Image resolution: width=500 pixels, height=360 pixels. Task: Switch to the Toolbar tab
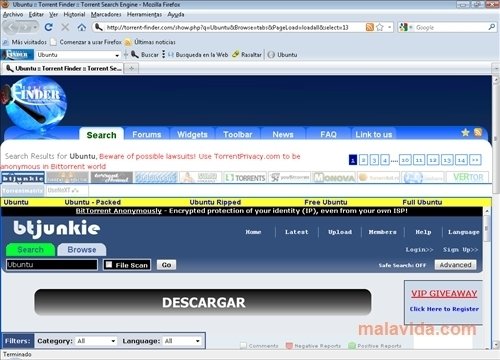click(238, 134)
